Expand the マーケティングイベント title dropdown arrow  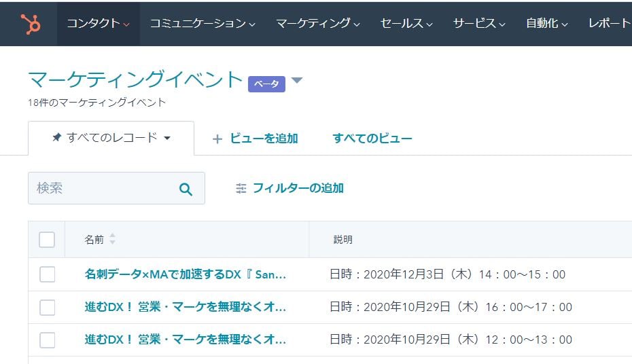[297, 80]
